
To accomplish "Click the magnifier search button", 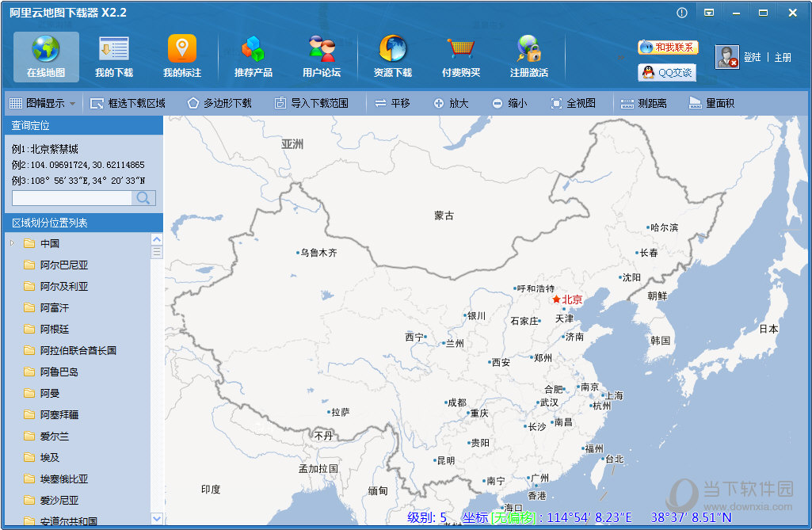I will click(x=143, y=198).
